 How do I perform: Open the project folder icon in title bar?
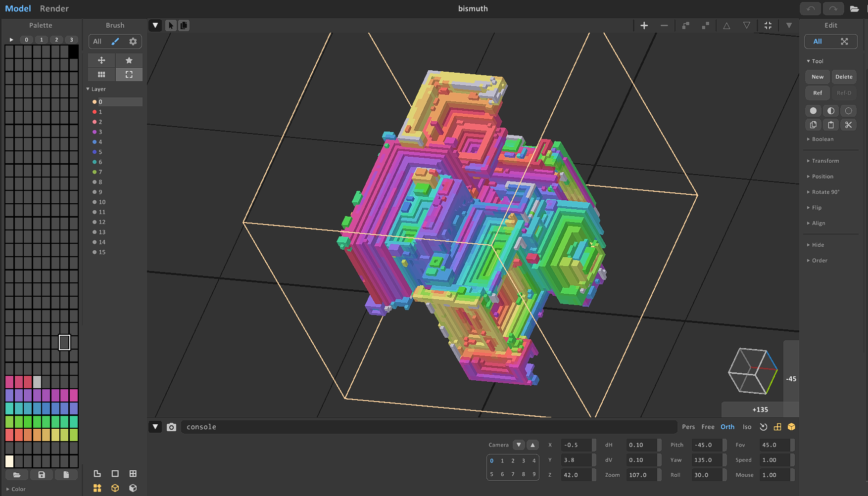click(x=854, y=9)
